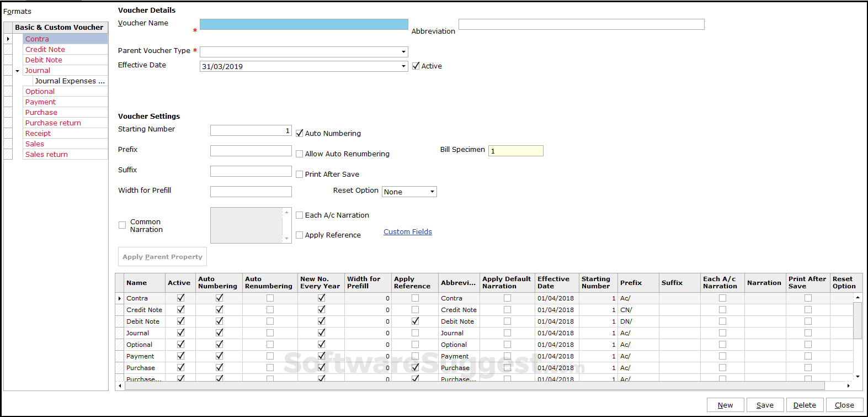Screen dimensions: 868x417
Task: Open the Effective Date dropdown arrow
Action: [x=404, y=66]
